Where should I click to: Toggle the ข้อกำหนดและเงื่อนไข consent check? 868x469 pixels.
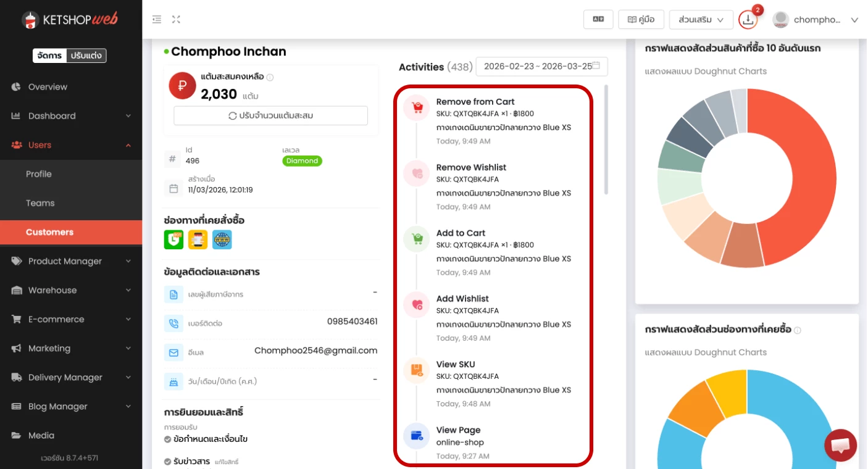(167, 439)
